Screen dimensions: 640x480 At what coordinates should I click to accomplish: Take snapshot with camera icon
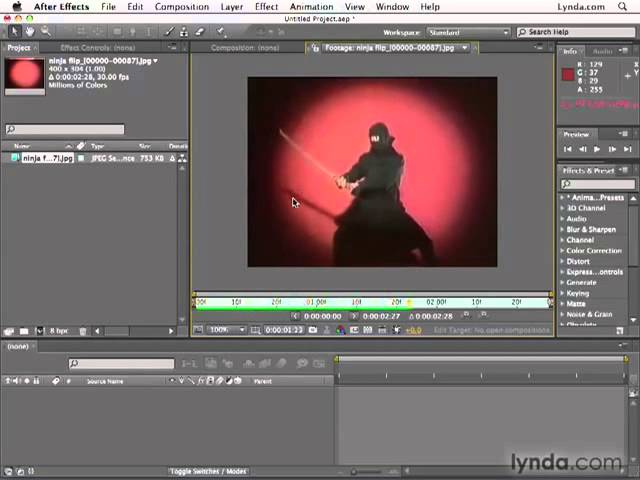click(313, 330)
